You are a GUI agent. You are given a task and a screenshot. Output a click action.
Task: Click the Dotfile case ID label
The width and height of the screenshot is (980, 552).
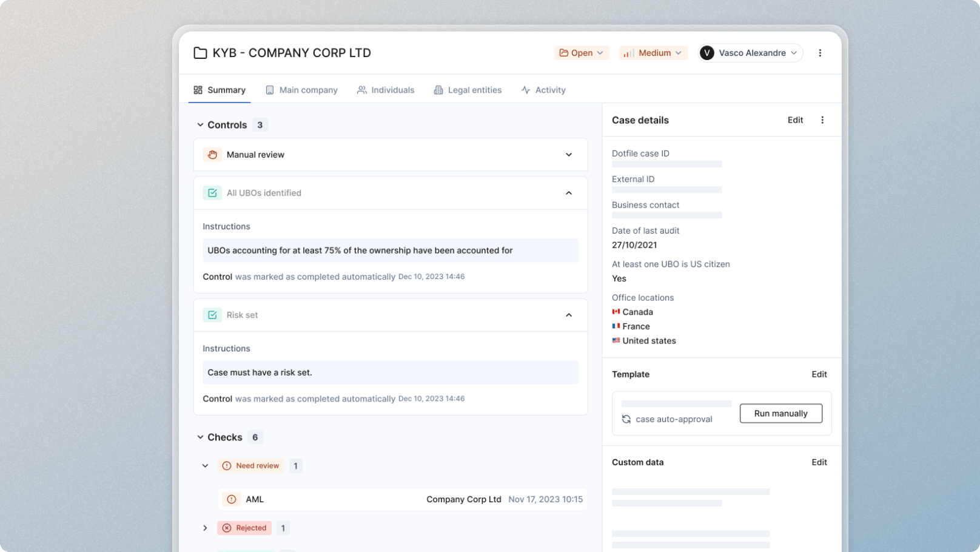(x=640, y=153)
